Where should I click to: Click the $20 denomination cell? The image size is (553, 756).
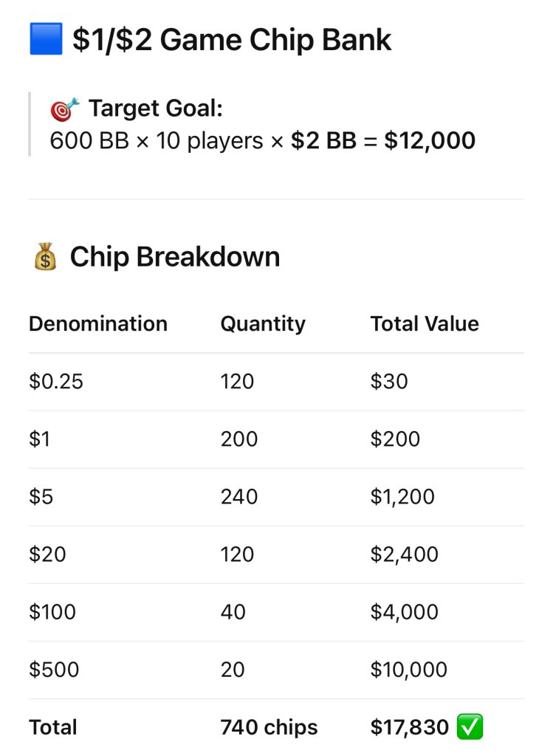pos(47,554)
